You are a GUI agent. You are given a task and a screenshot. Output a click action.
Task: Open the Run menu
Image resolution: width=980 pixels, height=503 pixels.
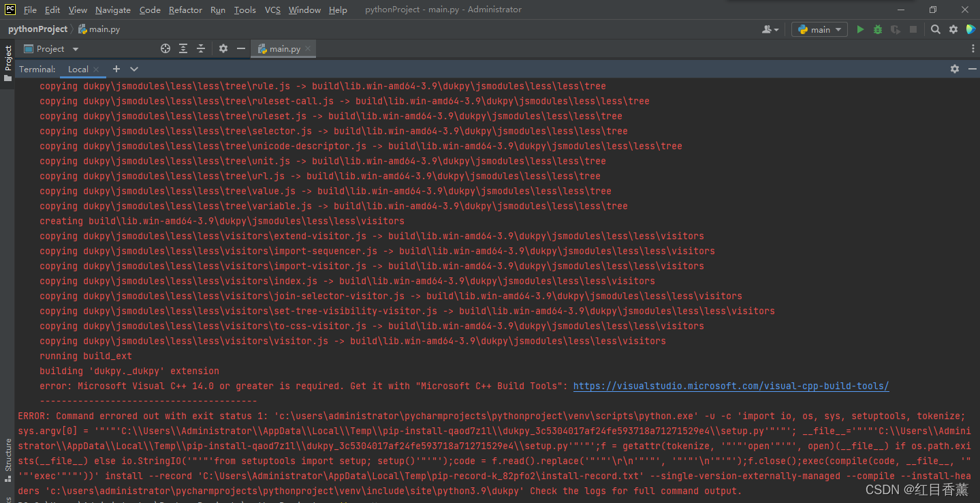[218, 10]
